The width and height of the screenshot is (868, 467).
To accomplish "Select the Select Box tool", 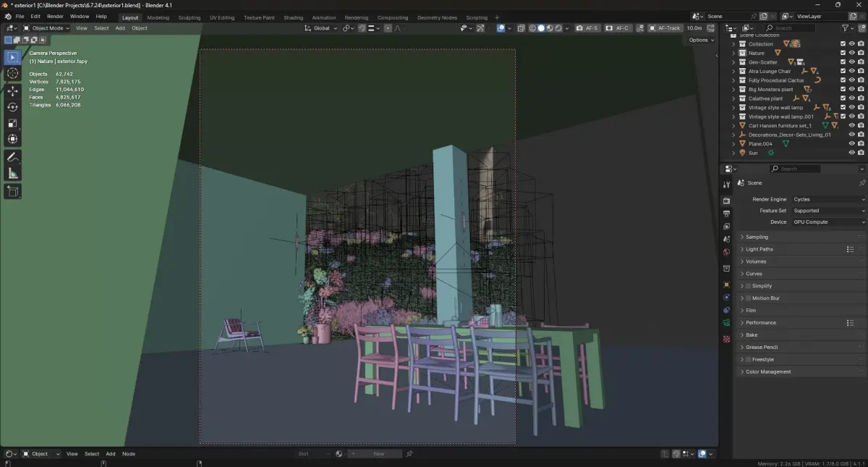I will coord(13,57).
